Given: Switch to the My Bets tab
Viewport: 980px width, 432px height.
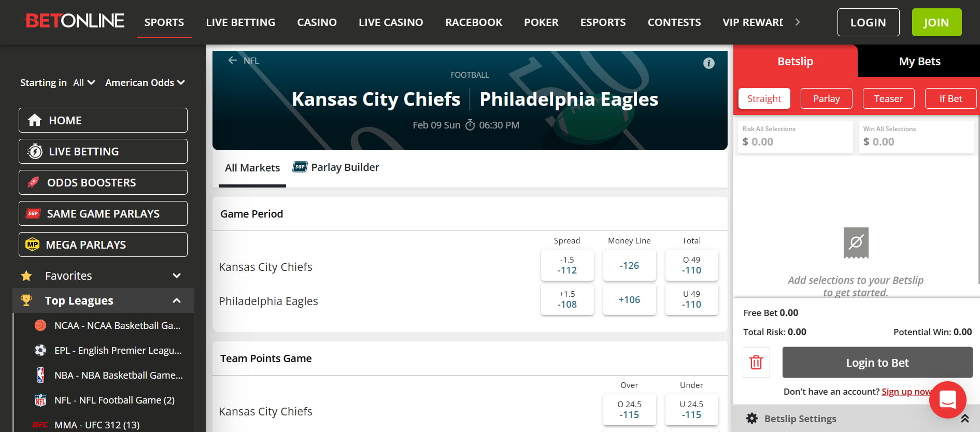Looking at the screenshot, I should pos(919,61).
